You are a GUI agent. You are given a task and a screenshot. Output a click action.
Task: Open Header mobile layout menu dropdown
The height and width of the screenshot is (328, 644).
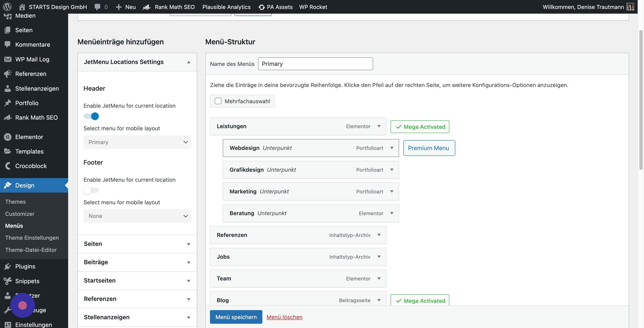click(137, 142)
